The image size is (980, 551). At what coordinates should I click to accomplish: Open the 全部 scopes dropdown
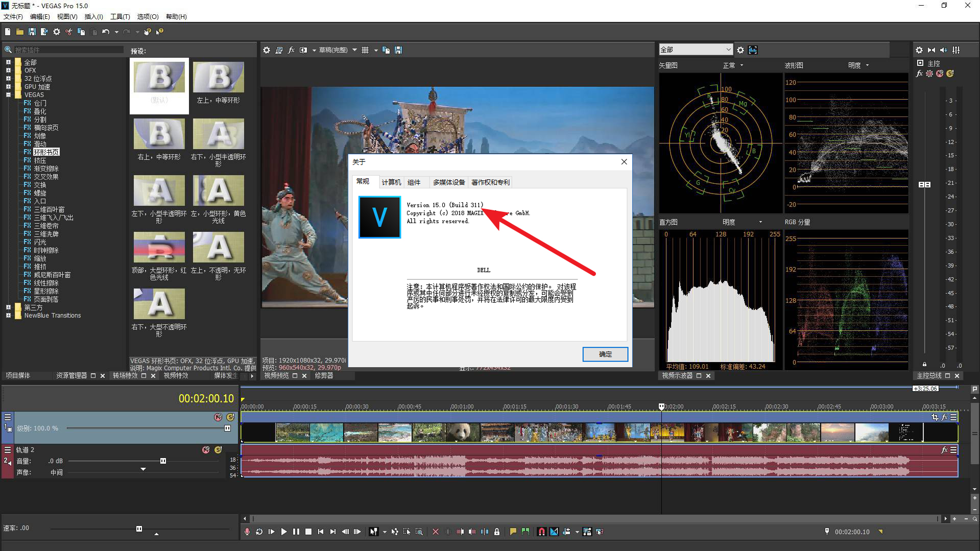tap(696, 50)
